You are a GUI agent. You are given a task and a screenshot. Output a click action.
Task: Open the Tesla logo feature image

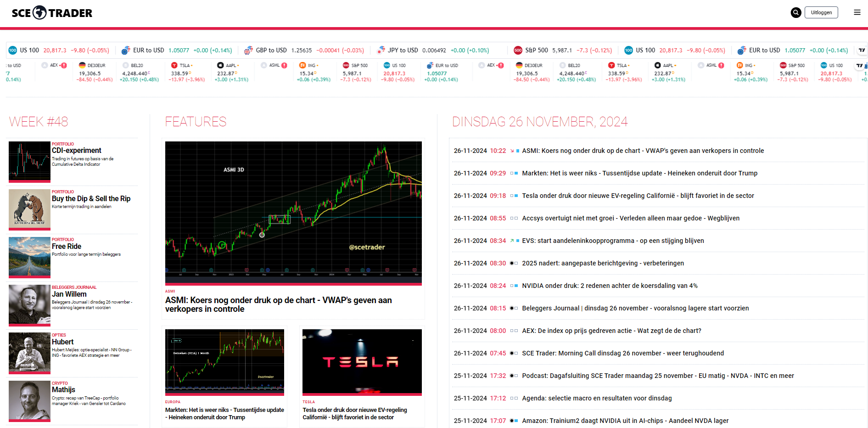click(x=362, y=362)
